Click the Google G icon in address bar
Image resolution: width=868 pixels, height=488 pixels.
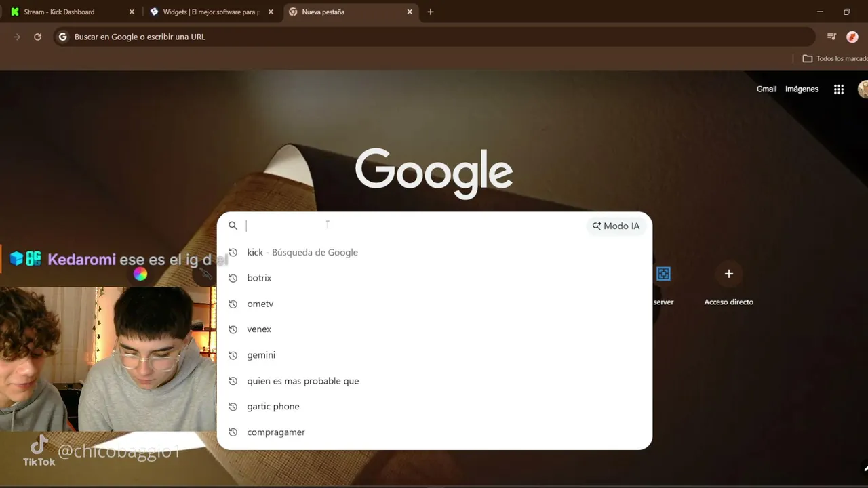click(63, 37)
